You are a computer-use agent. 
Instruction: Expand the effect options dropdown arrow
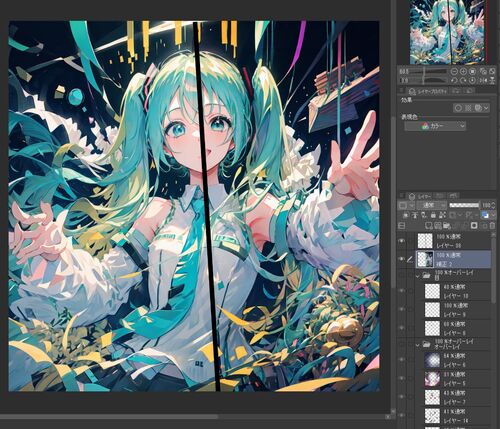486,108
